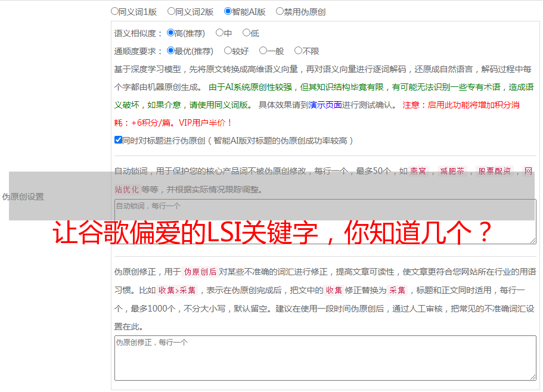543x392 pixels.
Task: Click the 伪原创修正 text area
Action: (325, 358)
